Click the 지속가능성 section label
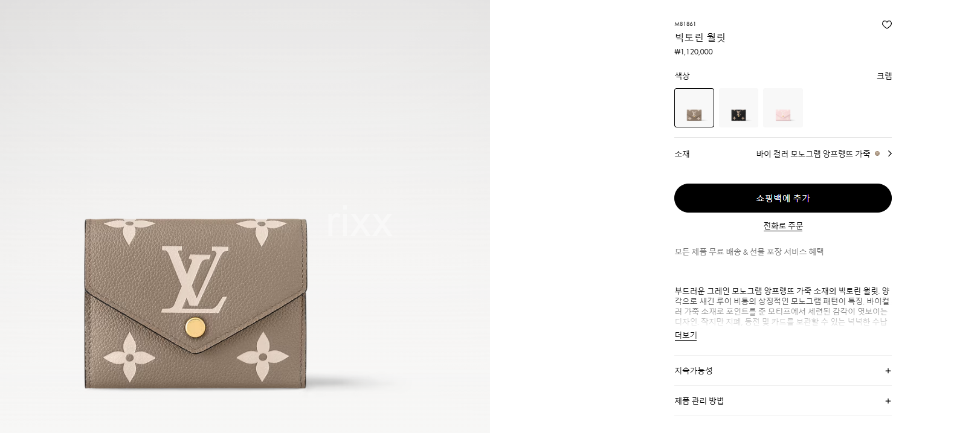This screenshot has height=433, width=980. (x=694, y=371)
